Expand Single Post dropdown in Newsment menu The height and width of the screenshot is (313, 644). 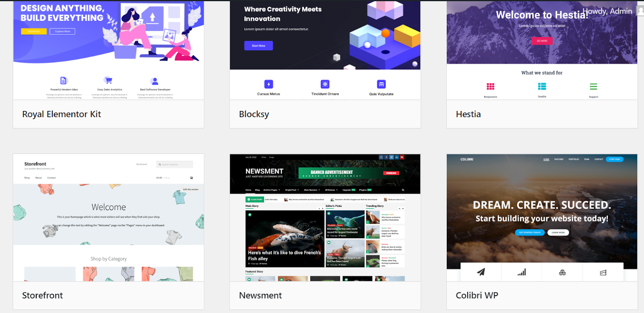point(292,190)
